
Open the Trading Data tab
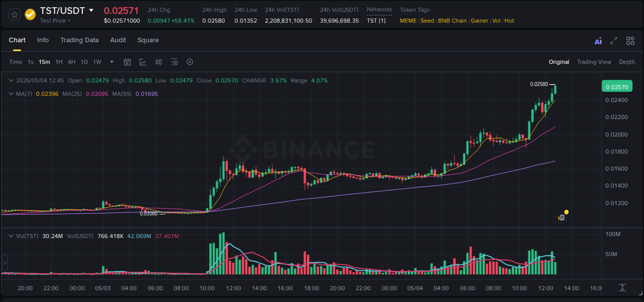79,40
